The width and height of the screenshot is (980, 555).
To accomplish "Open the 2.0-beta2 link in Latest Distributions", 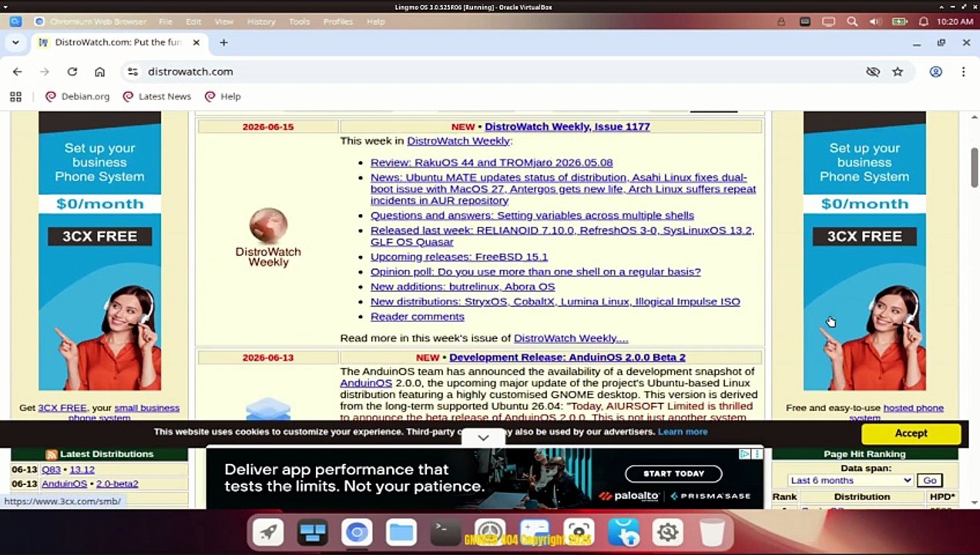I will (117, 484).
